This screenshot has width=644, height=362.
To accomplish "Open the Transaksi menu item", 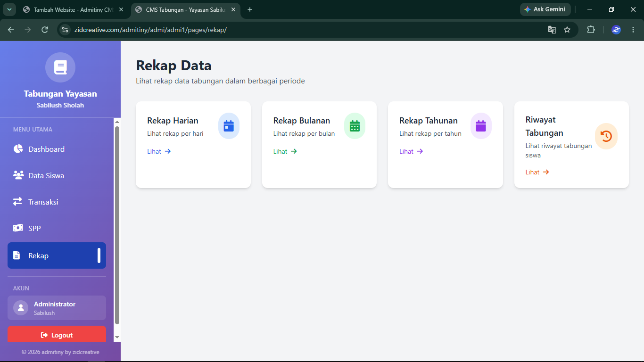I will [57, 202].
